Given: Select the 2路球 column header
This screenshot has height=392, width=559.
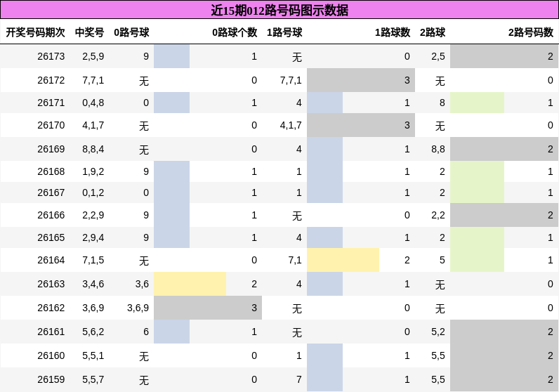Looking at the screenshot, I should (x=433, y=32).
